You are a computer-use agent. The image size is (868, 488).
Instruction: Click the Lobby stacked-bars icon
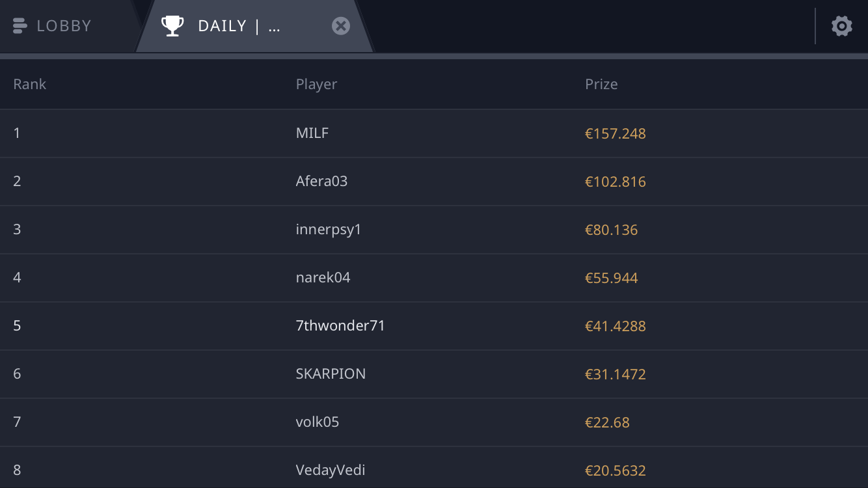point(20,26)
